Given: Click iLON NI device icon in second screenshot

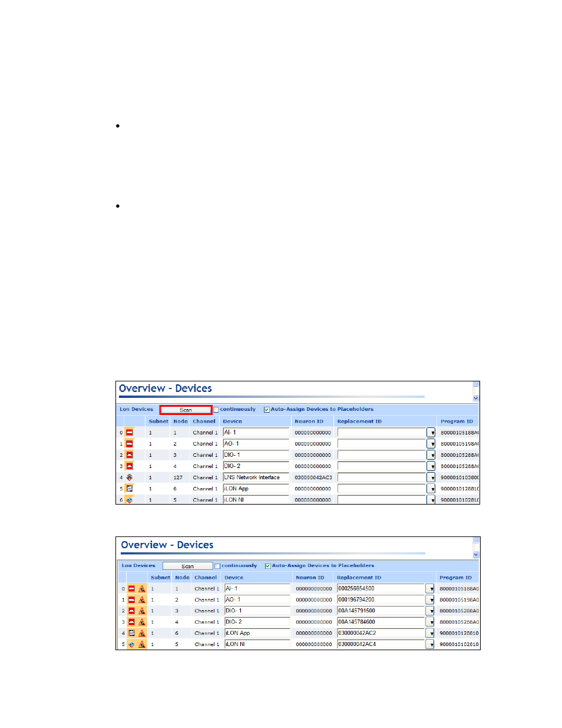Looking at the screenshot, I should [x=131, y=645].
